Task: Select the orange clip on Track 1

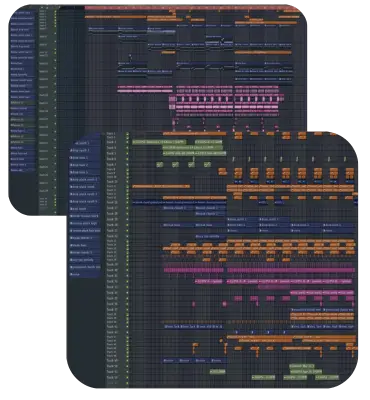Action: point(194,133)
